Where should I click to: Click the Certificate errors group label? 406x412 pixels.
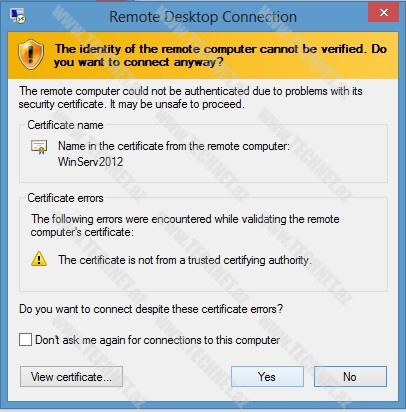click(65, 198)
